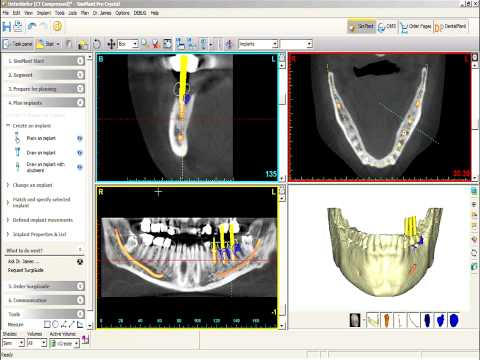The image size is (480, 360).
Task: Open help icon beside Place an implant
Action: [80, 138]
